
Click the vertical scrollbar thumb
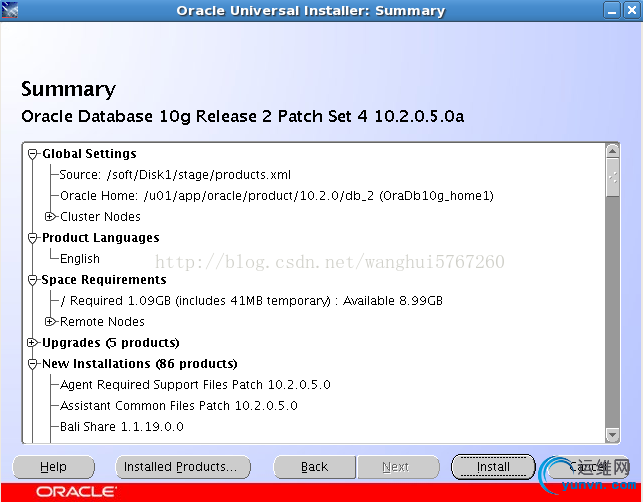point(612,178)
